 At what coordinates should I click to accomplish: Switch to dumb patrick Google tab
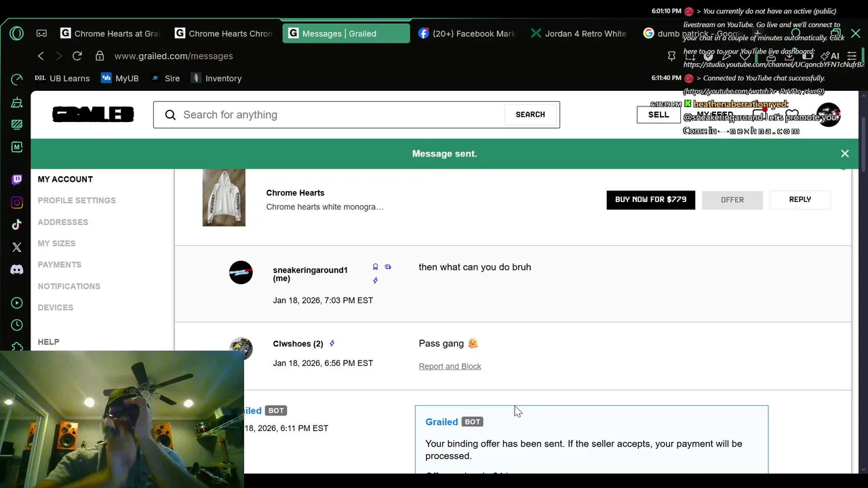click(692, 33)
